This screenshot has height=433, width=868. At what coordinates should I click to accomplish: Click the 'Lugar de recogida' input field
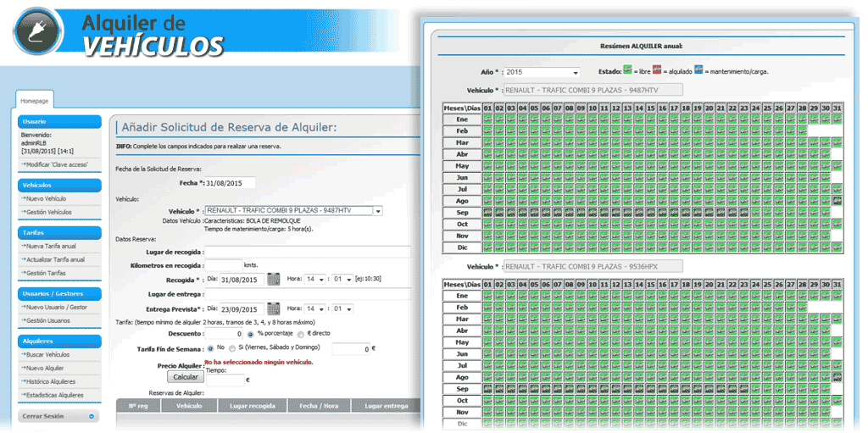(x=308, y=252)
